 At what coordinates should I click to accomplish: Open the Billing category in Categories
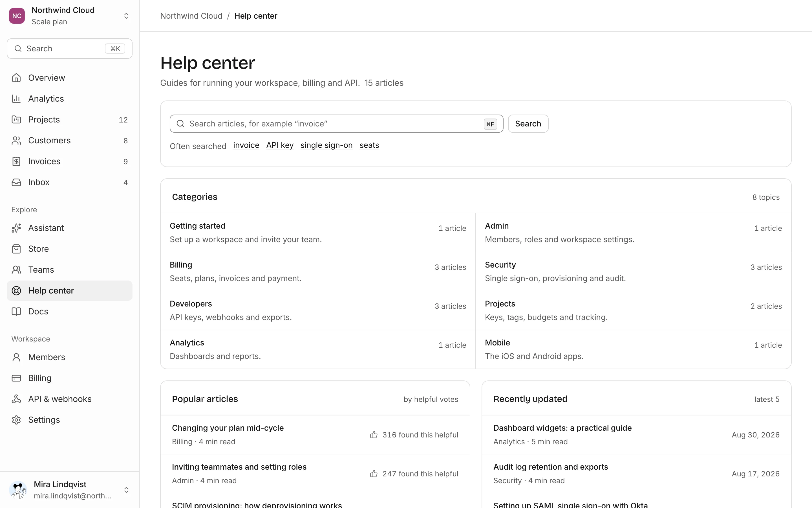click(x=318, y=271)
